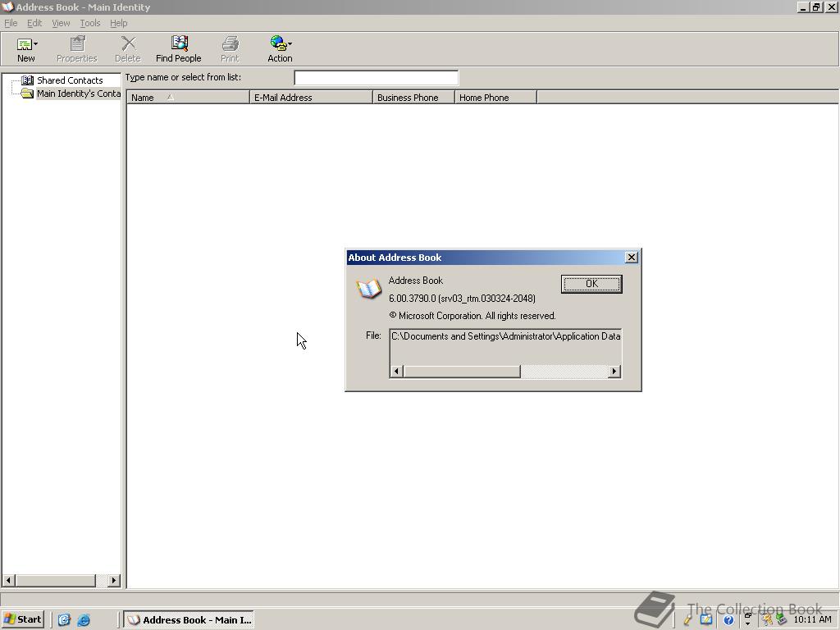
Task: Click the pencil icon on taskbar
Action: (x=688, y=620)
